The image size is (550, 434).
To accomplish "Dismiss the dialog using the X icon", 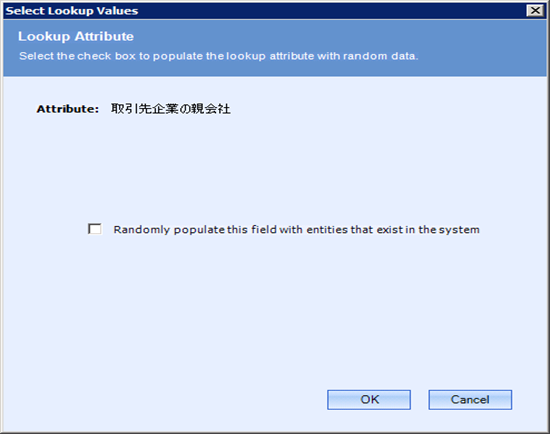I will click(x=535, y=11).
